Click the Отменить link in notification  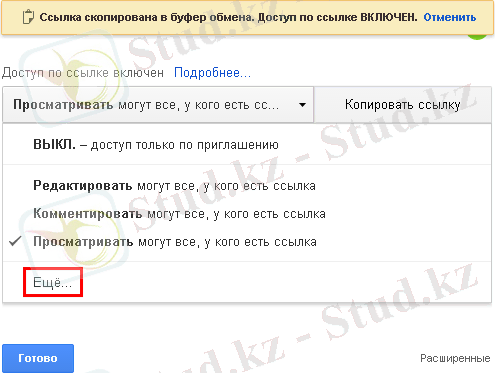[449, 17]
